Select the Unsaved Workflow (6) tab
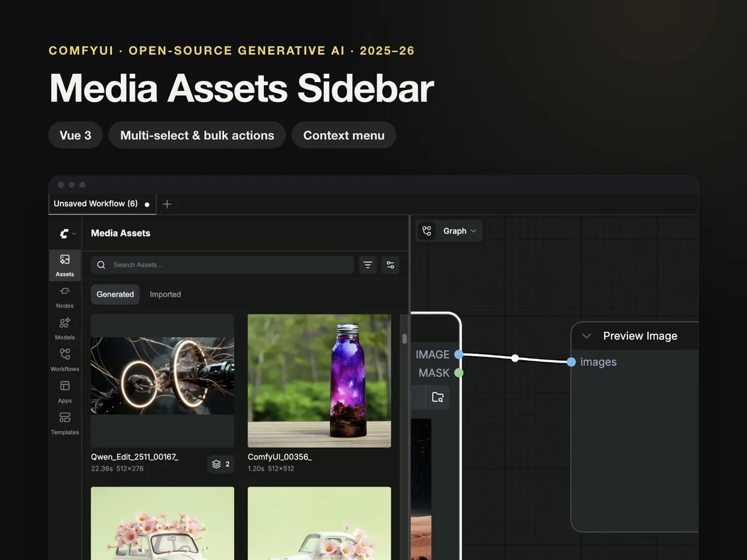This screenshot has width=747, height=560. tap(101, 204)
